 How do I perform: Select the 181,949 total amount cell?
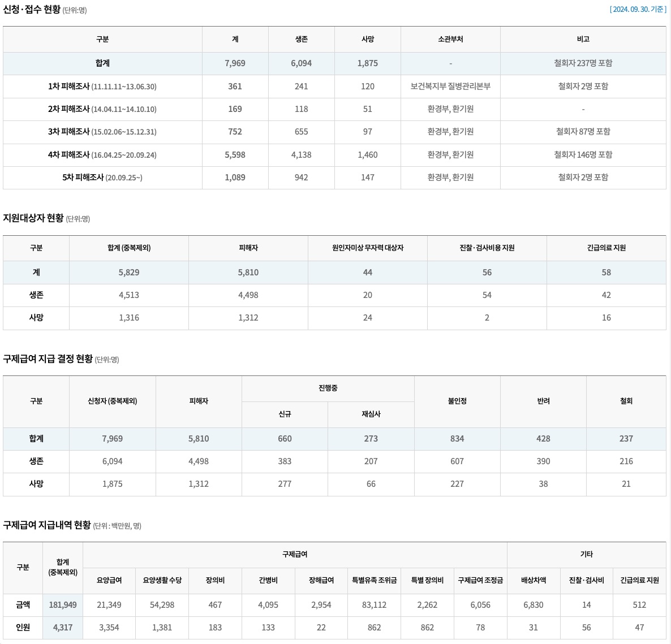click(63, 605)
